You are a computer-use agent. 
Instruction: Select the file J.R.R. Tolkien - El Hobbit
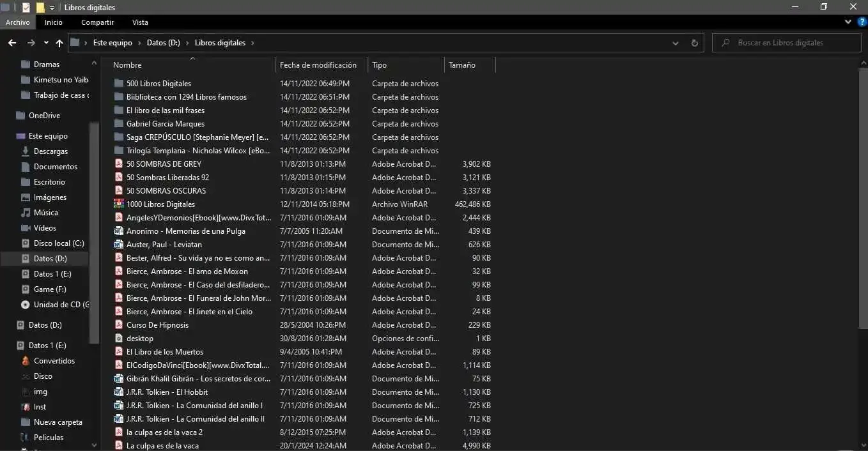click(167, 392)
